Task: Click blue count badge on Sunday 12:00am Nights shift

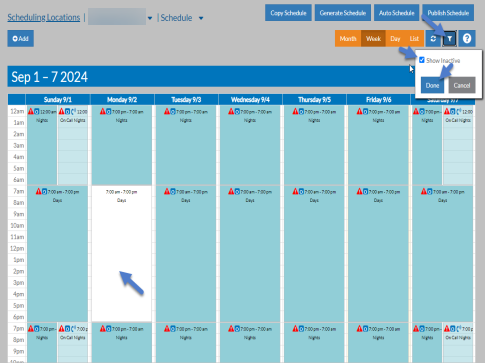Action: 37,111
